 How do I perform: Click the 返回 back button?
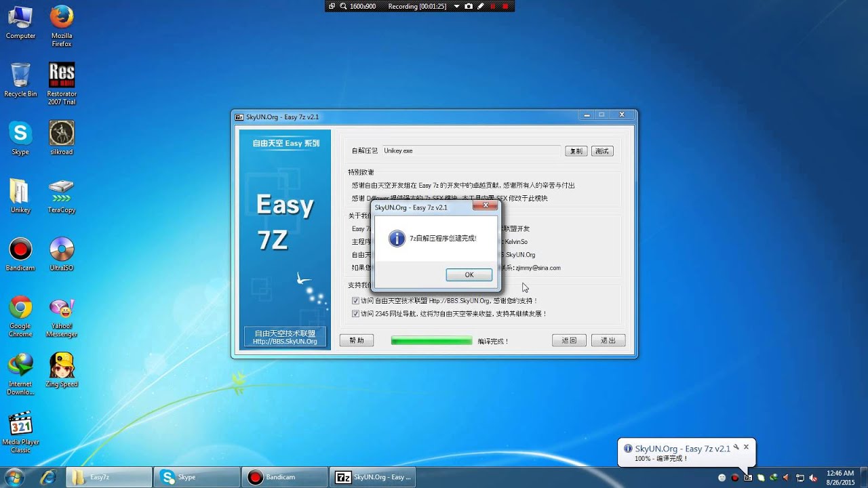point(569,340)
